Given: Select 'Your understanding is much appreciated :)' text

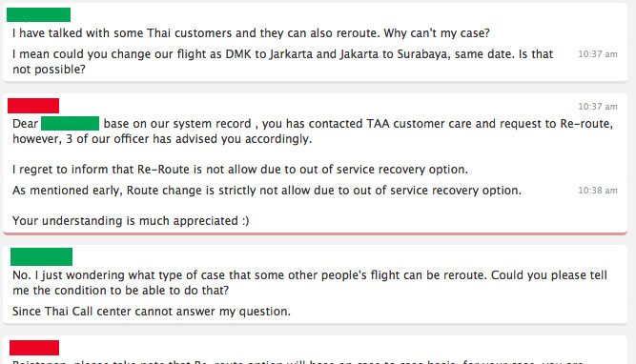Looking at the screenshot, I should [x=131, y=220].
